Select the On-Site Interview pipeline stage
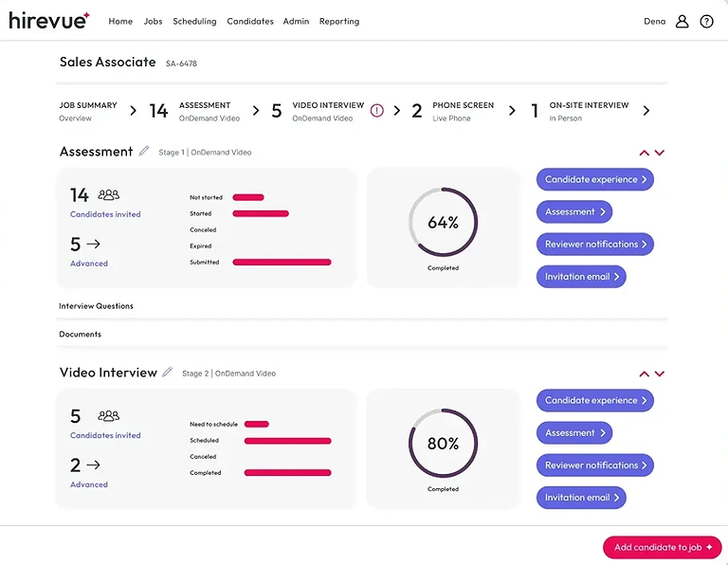Screen dimensions: 728x565 point(580,112)
